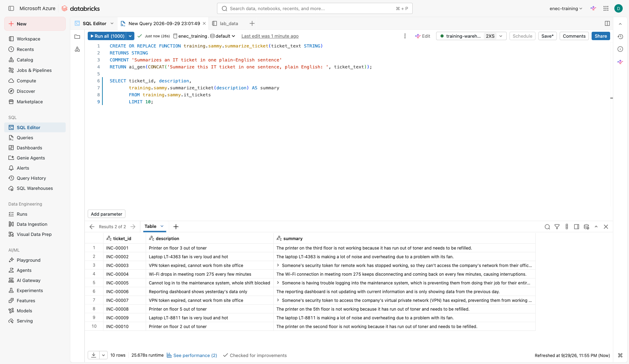This screenshot has height=364, width=629.
Task: Expand the summary cell for INC-00005
Action: 278,283
